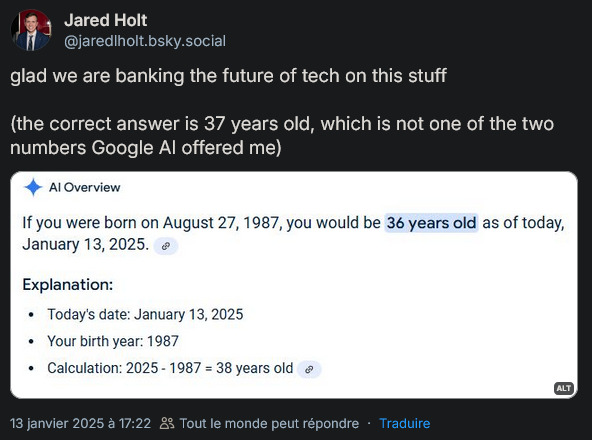Click Traduire to translate the post
This screenshot has height=440, width=592.
[x=405, y=423]
